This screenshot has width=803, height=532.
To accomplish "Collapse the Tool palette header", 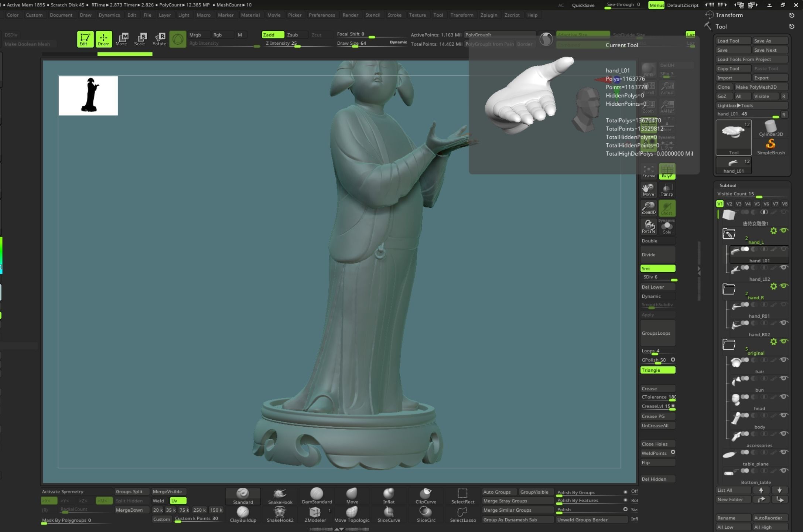I will click(x=721, y=27).
